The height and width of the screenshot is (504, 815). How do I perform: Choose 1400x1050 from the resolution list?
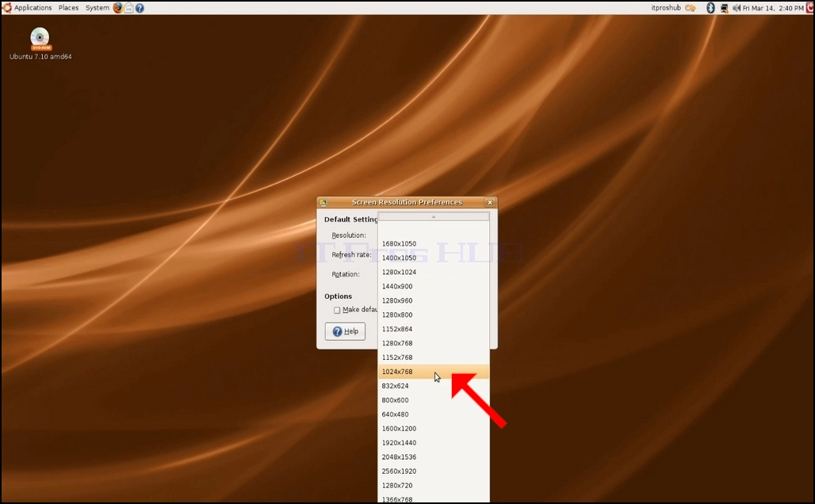[434, 258]
